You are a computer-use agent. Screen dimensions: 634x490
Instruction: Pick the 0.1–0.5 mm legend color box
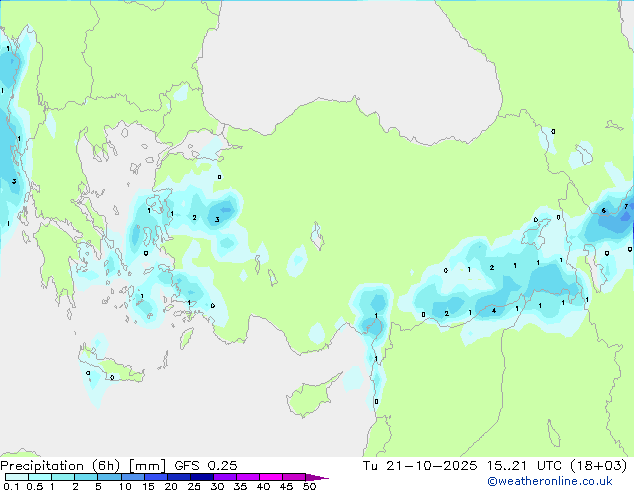pos(17,477)
